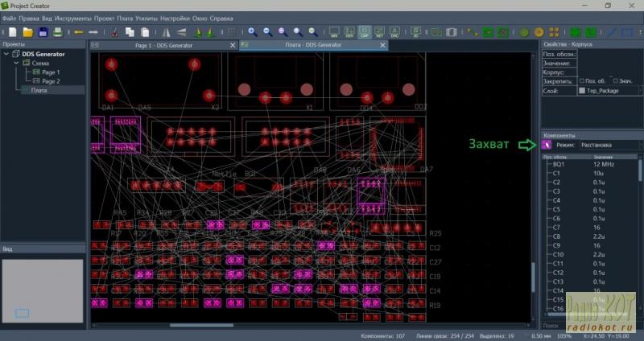This screenshot has width=644, height=341.
Task: Click the purple Capture mode icon
Action: coord(547,145)
